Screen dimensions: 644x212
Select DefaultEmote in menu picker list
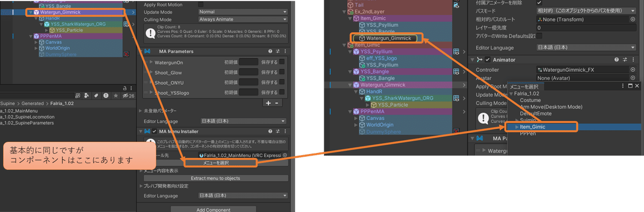[x=536, y=113]
